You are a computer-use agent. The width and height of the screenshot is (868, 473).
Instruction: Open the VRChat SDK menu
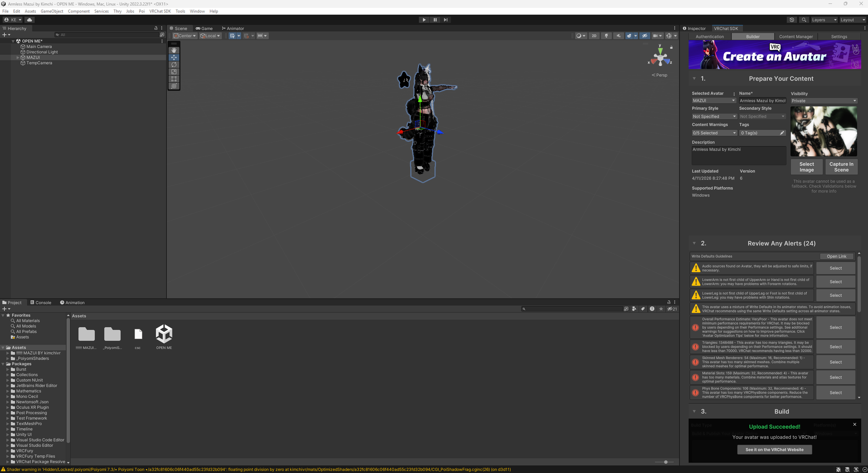[x=160, y=11]
